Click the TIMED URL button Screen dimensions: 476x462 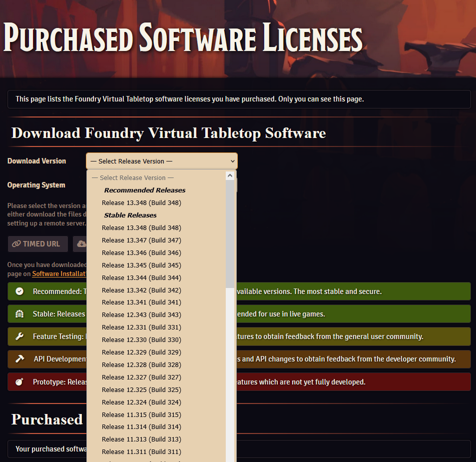[x=38, y=244]
